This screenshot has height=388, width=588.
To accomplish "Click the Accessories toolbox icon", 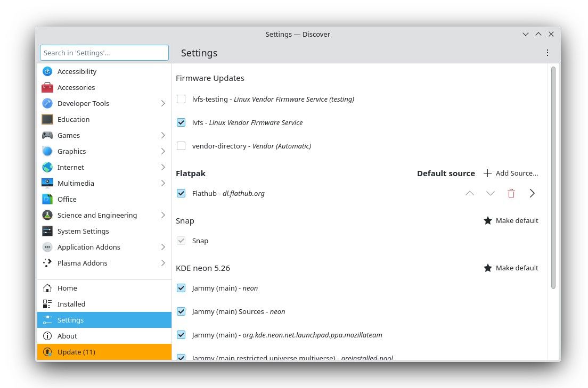I will coord(47,87).
